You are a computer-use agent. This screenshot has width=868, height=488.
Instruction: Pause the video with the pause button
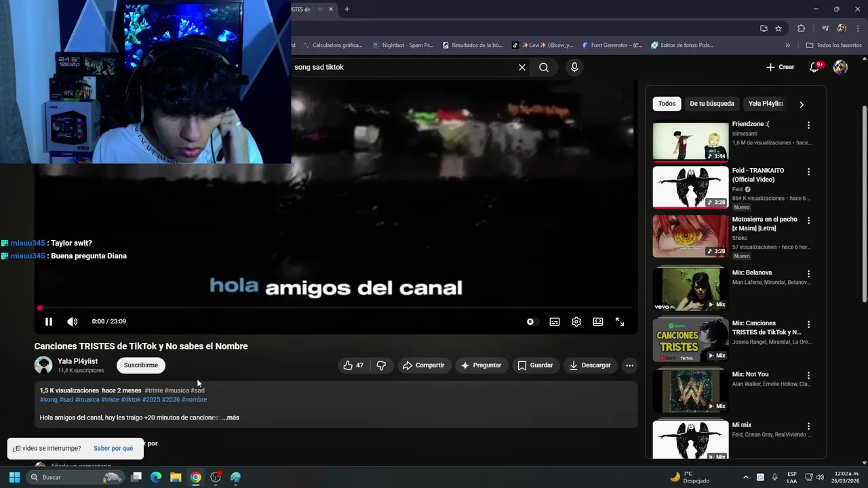(49, 322)
